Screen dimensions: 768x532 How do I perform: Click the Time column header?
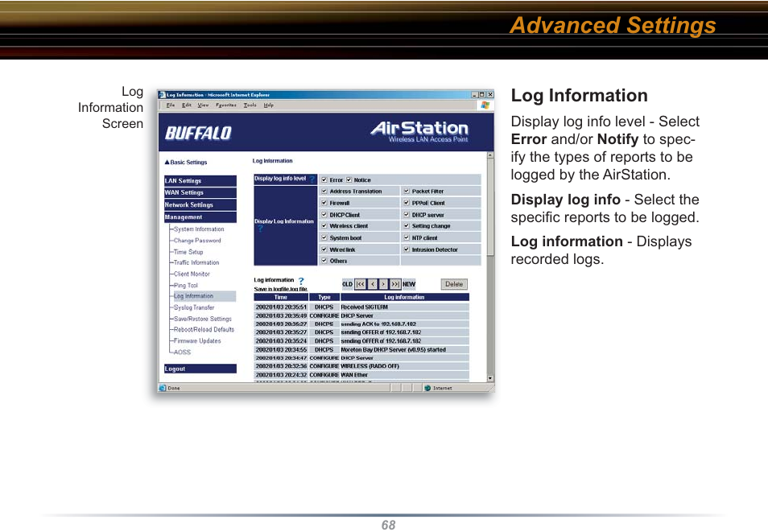tap(281, 297)
